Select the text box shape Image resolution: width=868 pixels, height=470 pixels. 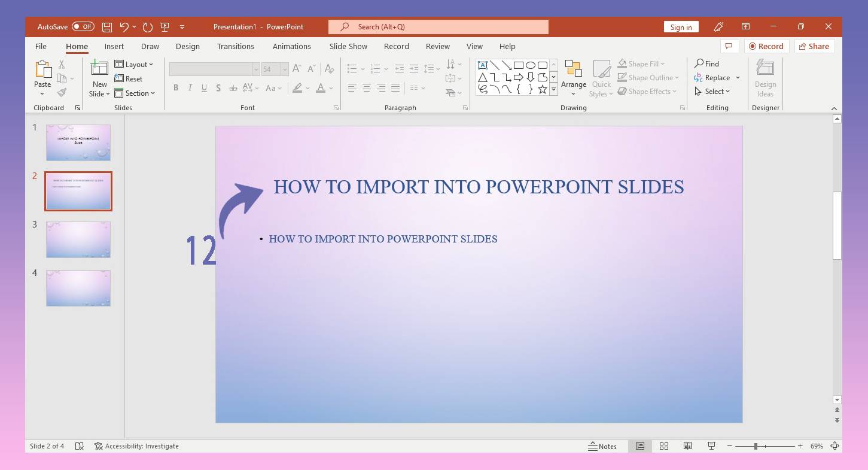pos(483,65)
